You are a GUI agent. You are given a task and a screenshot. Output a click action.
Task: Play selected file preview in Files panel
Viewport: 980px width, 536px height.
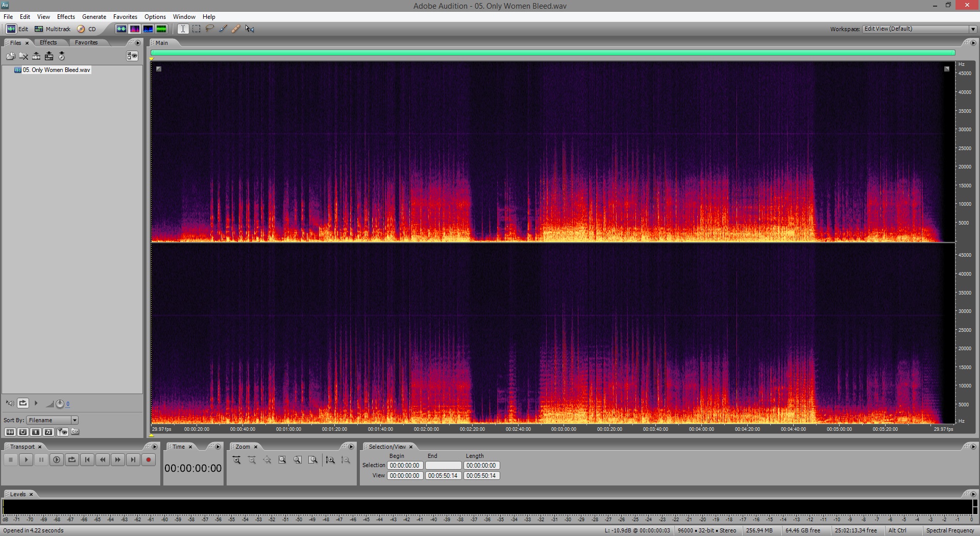[36, 403]
